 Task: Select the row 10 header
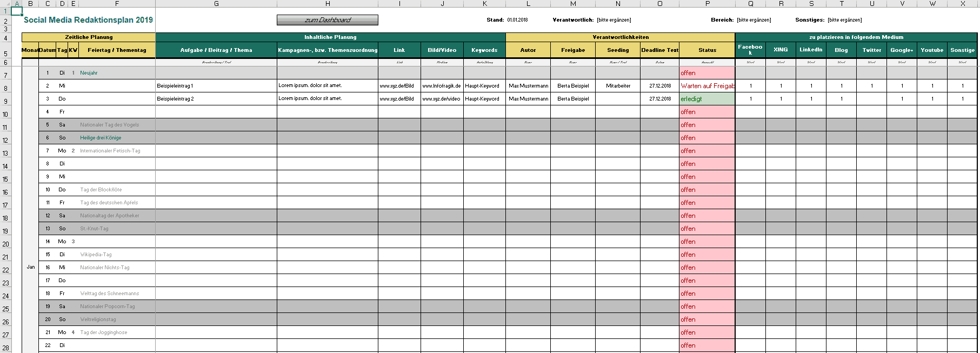coord(5,114)
